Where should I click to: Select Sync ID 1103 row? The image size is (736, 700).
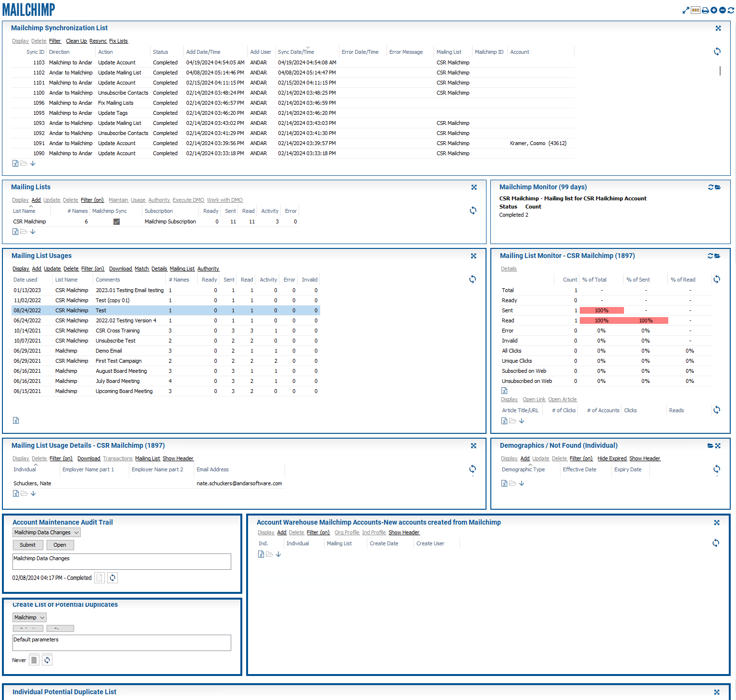click(293, 62)
